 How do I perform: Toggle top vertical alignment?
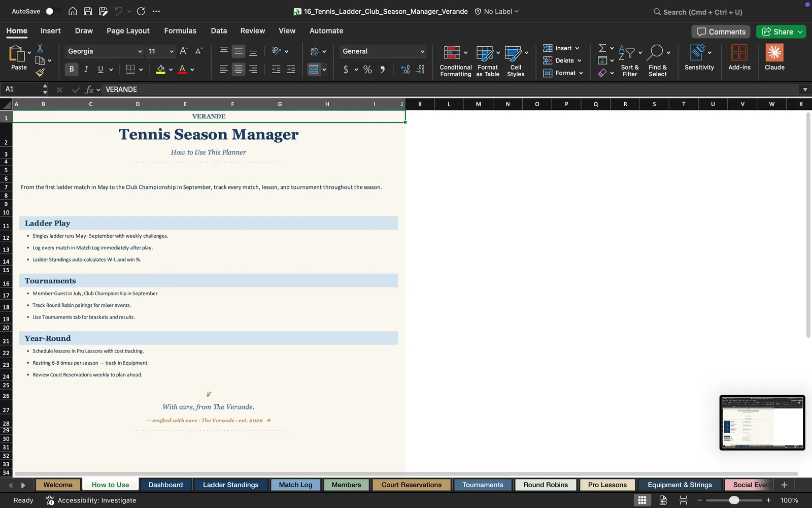223,51
